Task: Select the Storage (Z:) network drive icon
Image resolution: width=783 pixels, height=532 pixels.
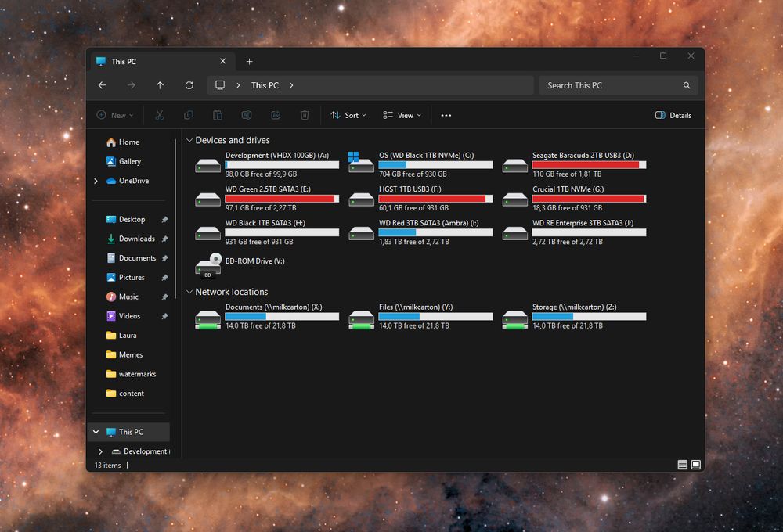Action: (515, 320)
